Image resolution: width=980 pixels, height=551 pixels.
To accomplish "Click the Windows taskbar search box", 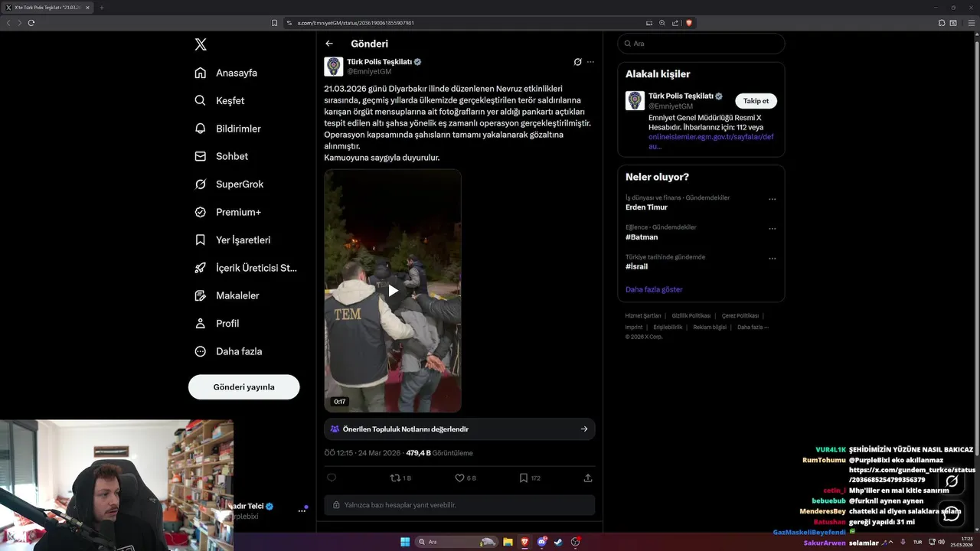I will [456, 542].
